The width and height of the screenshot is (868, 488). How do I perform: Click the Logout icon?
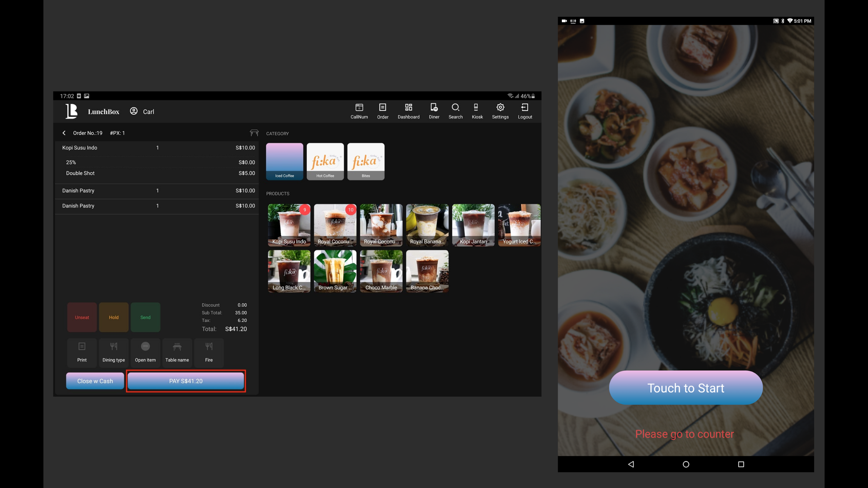[525, 111]
